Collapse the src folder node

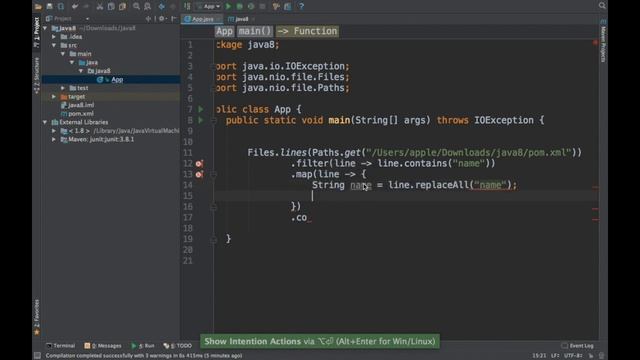click(x=54, y=45)
